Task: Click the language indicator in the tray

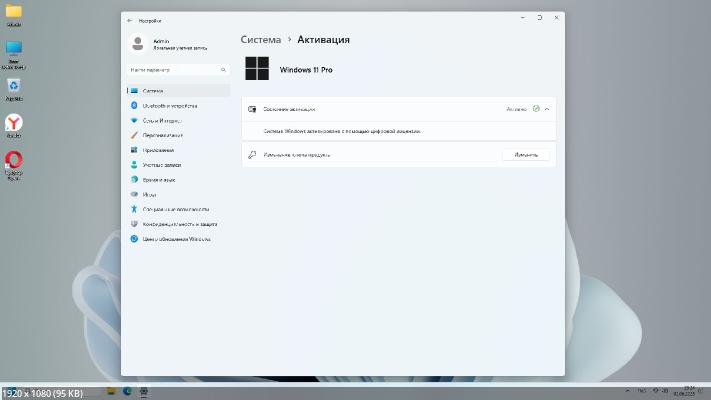Action: coord(642,390)
